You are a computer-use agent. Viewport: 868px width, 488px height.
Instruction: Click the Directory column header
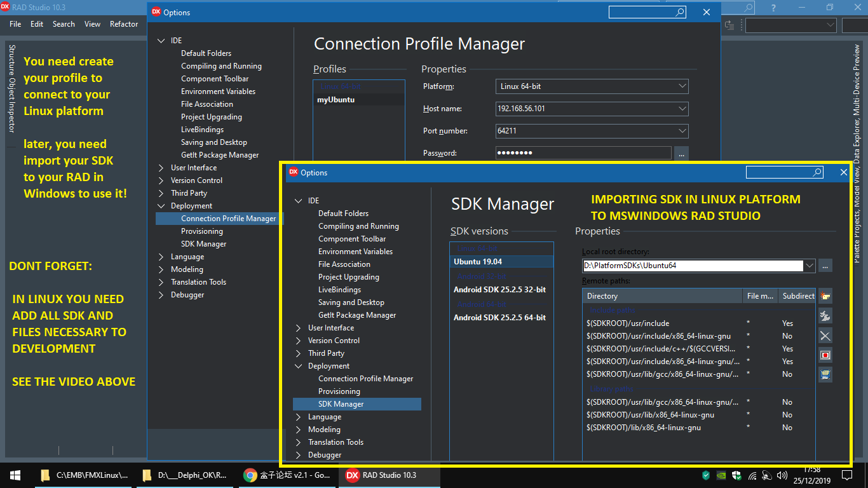[663, 296]
